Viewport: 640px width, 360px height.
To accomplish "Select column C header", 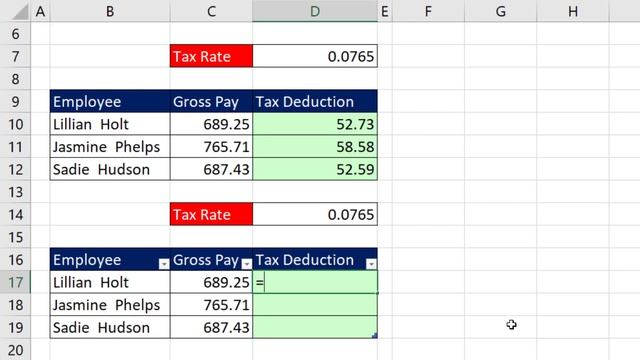I will click(211, 11).
